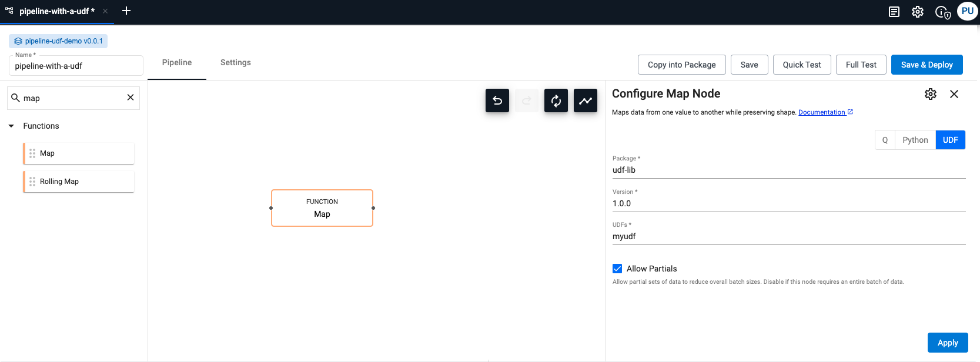Image resolution: width=980 pixels, height=362 pixels.
Task: Click the refresh layout icon on canvas
Action: pos(556,100)
